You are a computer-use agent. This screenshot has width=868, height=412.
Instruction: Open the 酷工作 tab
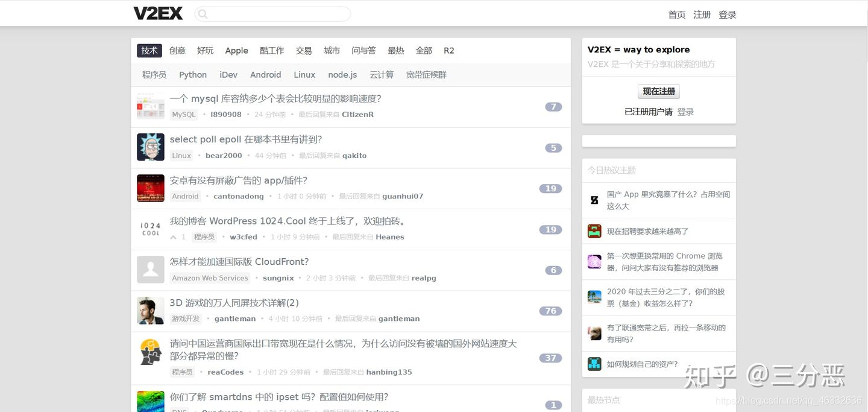tap(272, 51)
